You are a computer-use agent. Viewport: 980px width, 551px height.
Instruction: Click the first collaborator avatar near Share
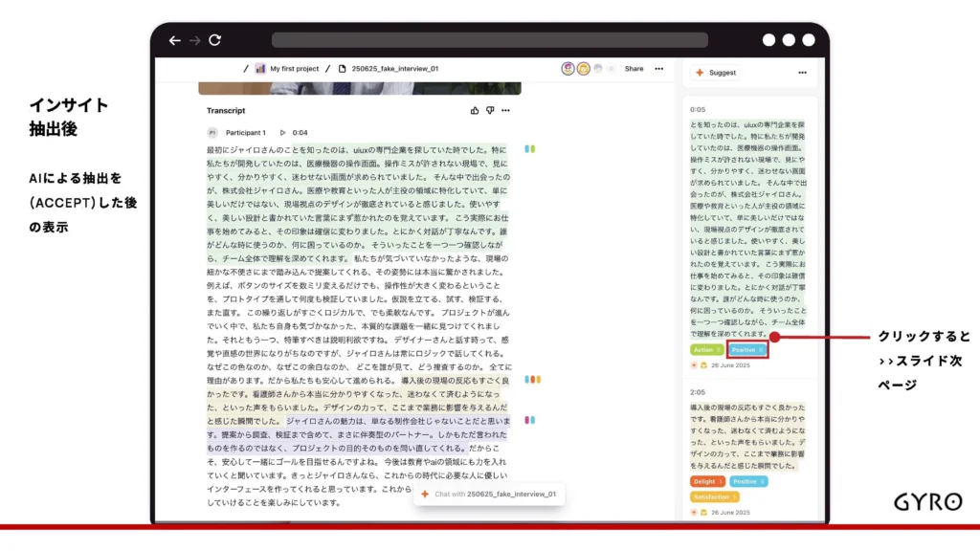click(568, 69)
